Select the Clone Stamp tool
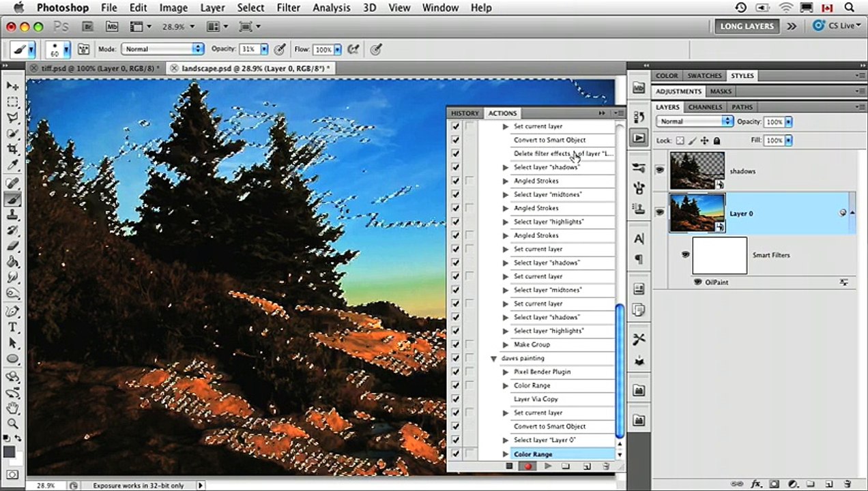The image size is (868, 491). (12, 215)
